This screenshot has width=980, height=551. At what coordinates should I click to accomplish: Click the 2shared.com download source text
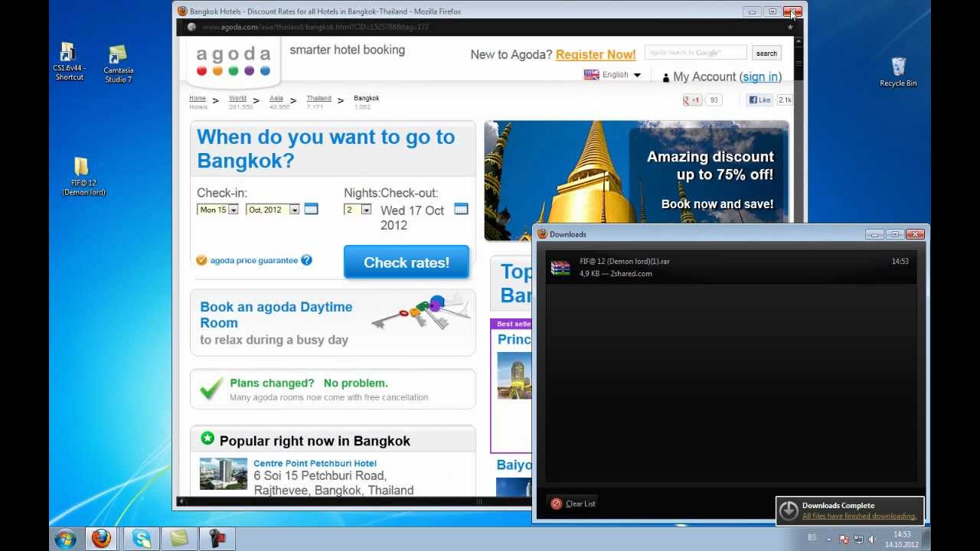tap(631, 274)
